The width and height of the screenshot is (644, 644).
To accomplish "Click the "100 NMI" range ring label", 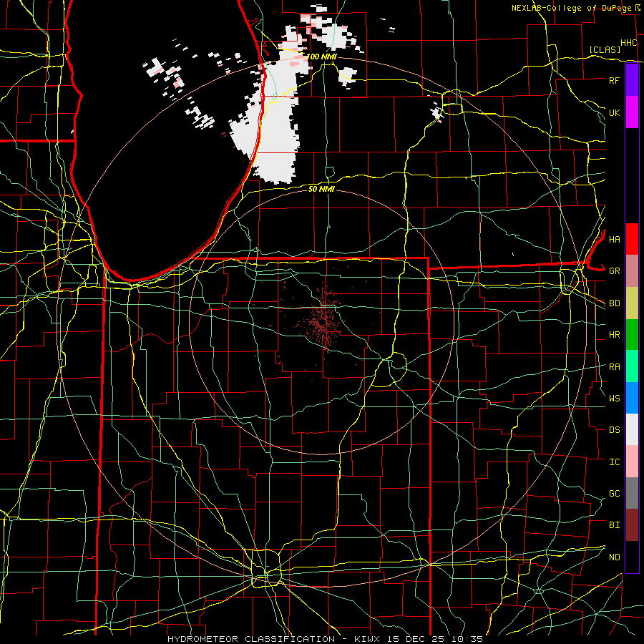I will 321,57.
